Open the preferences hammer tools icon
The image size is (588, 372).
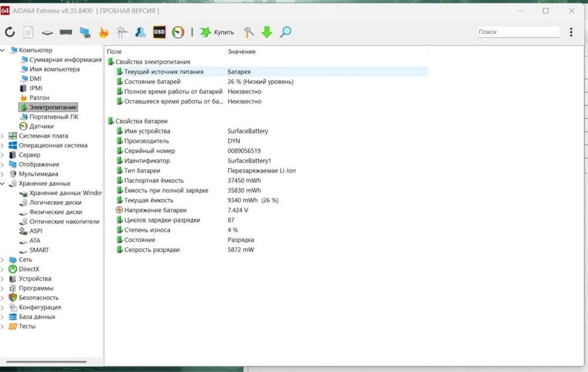tap(248, 32)
